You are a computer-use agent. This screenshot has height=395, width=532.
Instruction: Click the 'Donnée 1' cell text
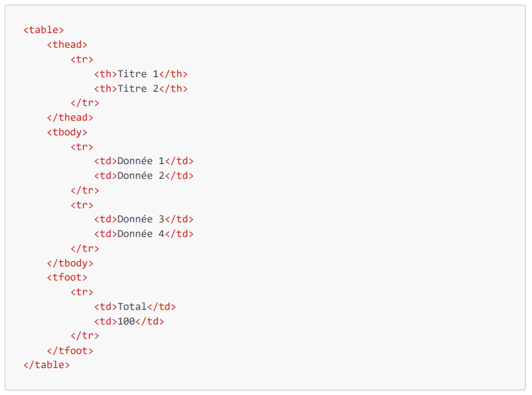tap(140, 161)
